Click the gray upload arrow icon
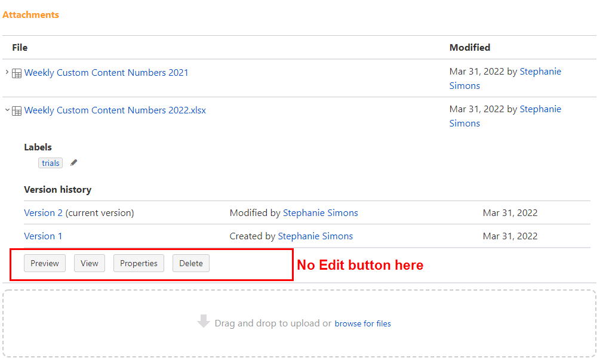603x364 pixels. (x=203, y=323)
